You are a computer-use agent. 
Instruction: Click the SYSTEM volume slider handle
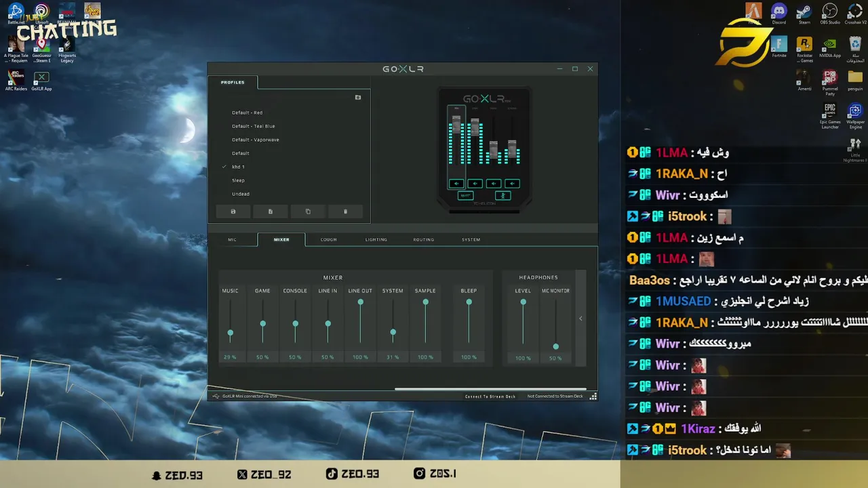point(393,332)
